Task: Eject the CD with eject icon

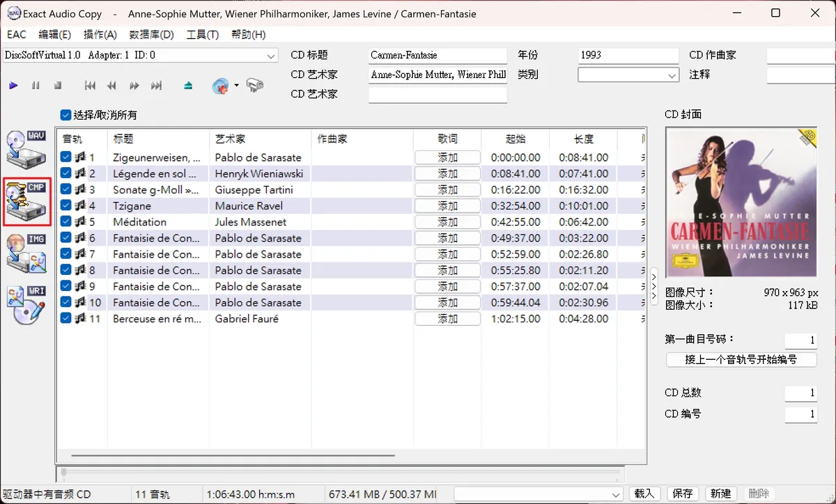Action: click(188, 86)
